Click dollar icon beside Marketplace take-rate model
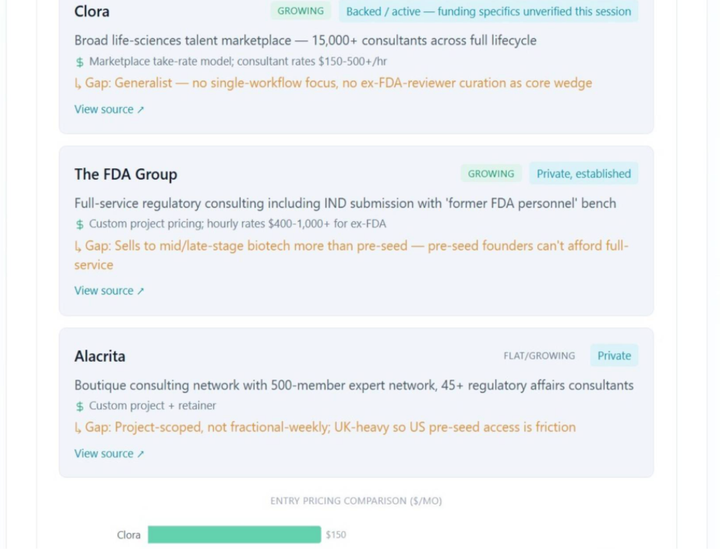The width and height of the screenshot is (720, 558). pyautogui.click(x=79, y=62)
